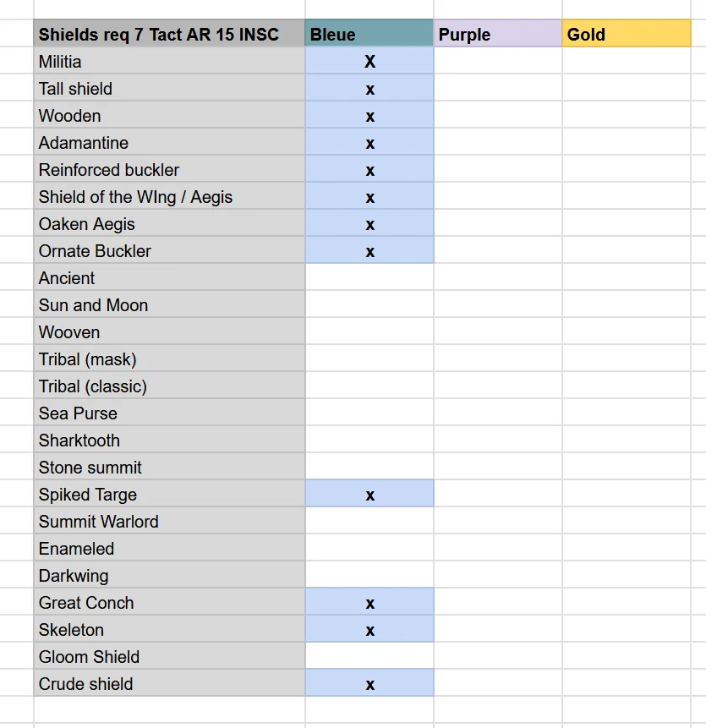The image size is (706, 728).
Task: Select the Gloom Shield cell
Action: pos(169,657)
